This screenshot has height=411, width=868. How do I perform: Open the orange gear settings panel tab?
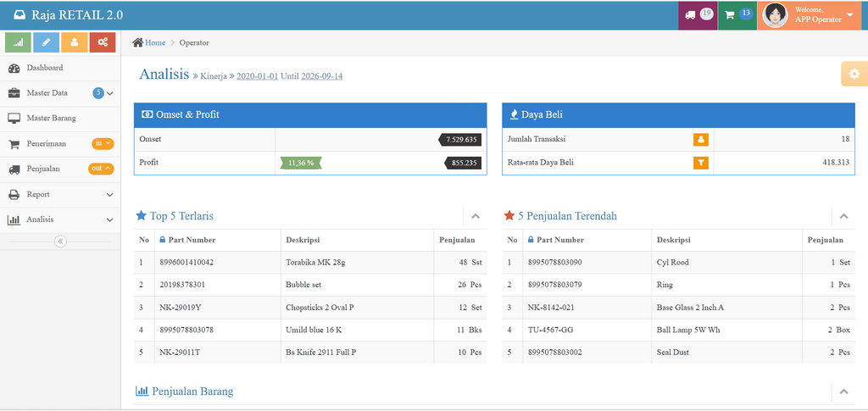pyautogui.click(x=854, y=74)
